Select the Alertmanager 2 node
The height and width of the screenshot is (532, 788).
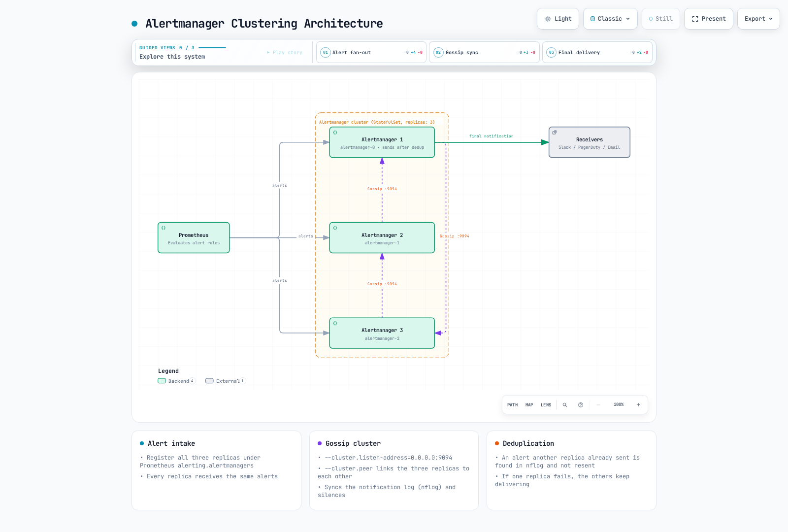click(x=382, y=238)
